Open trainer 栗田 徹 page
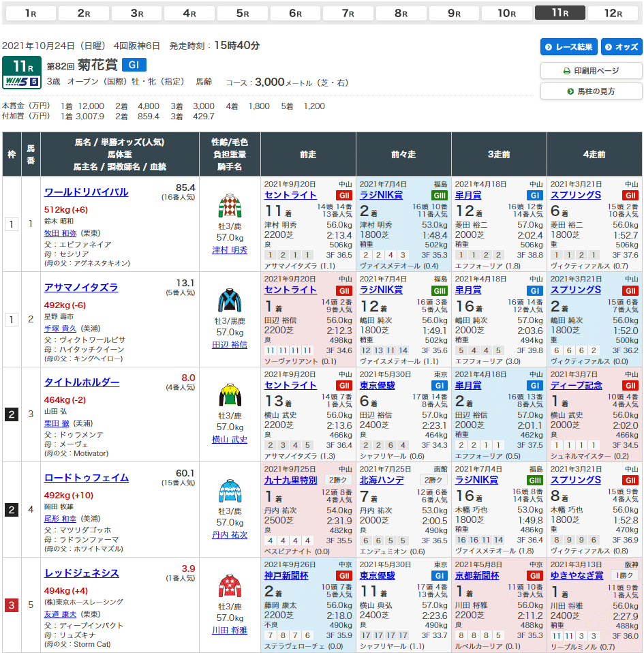 (57, 423)
